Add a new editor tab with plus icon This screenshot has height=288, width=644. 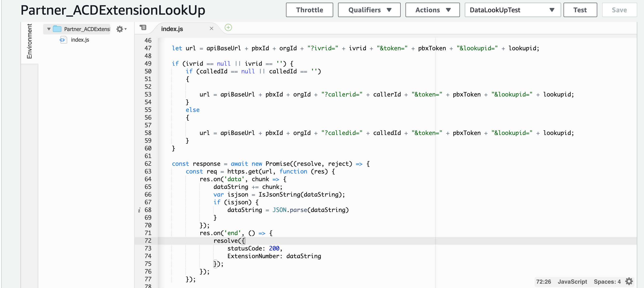coord(228,27)
